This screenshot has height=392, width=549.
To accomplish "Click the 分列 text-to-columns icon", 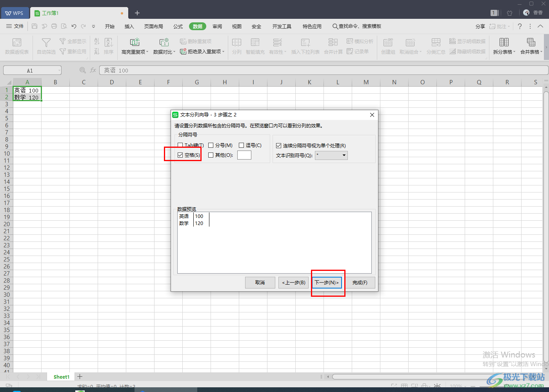I will [236, 42].
